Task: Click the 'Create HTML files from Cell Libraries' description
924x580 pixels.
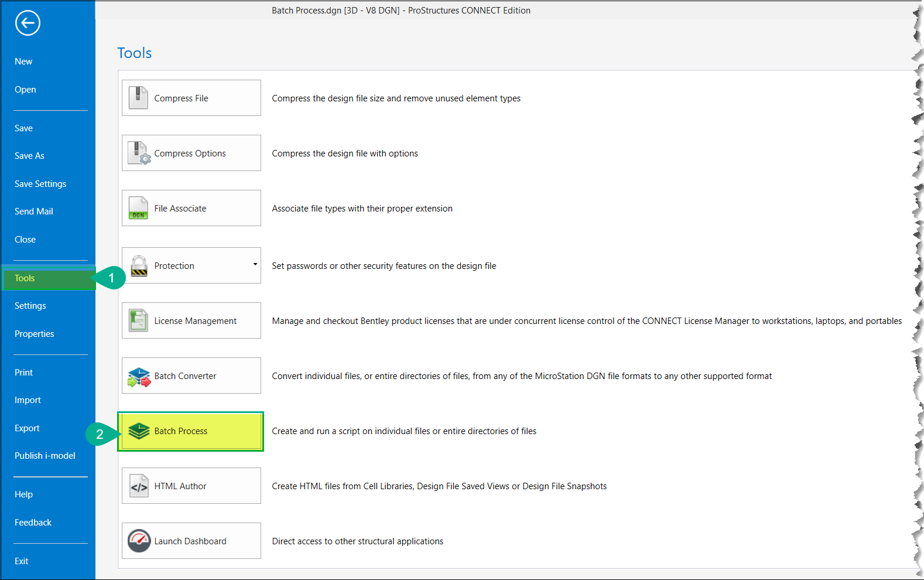Action: coord(439,486)
